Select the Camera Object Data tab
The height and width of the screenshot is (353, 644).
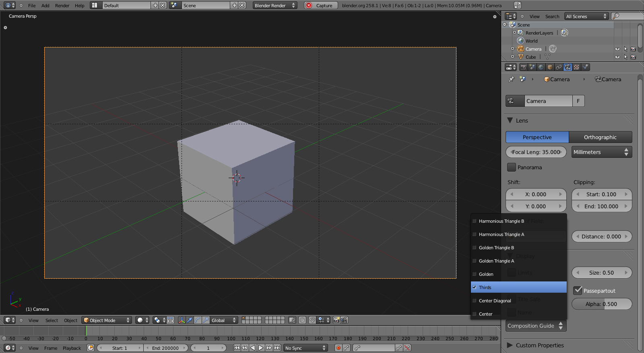point(568,67)
